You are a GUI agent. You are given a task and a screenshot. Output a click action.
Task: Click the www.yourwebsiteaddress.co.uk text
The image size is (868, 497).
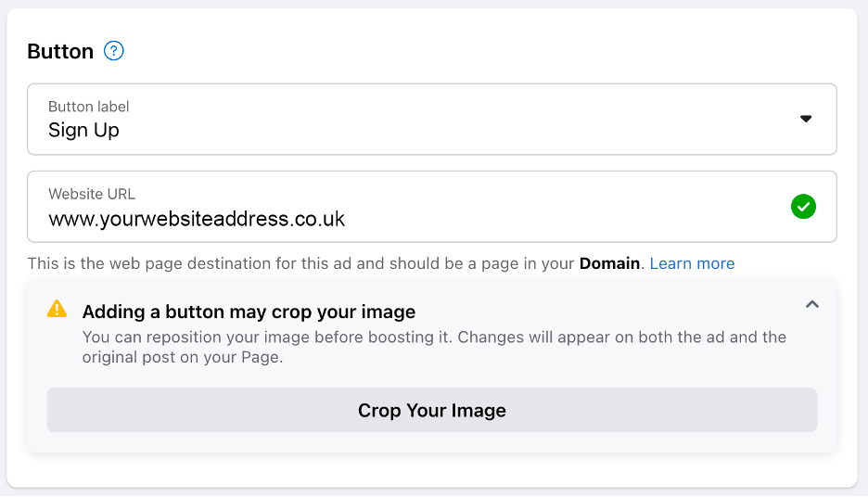tap(197, 219)
